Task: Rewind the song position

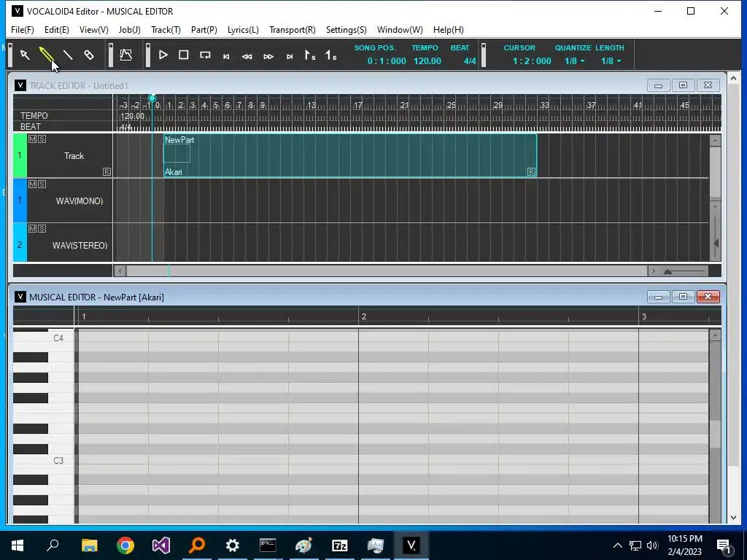Action: point(247,56)
